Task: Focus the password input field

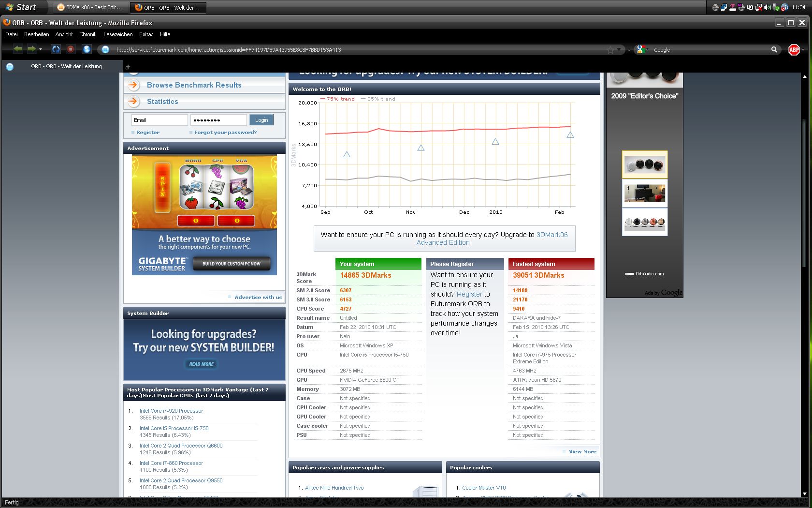Action: coord(218,120)
